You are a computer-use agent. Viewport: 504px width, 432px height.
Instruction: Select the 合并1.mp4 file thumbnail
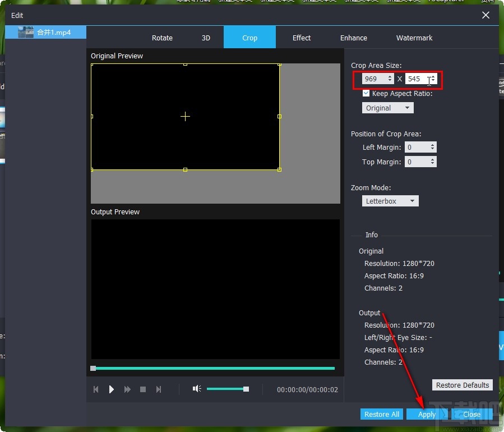(x=26, y=33)
